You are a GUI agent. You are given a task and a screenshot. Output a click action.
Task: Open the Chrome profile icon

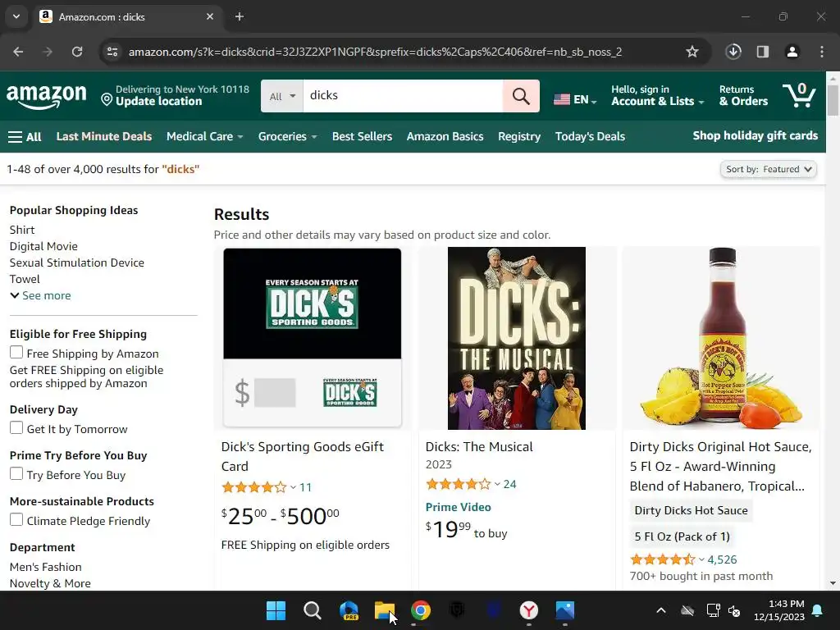coord(792,52)
